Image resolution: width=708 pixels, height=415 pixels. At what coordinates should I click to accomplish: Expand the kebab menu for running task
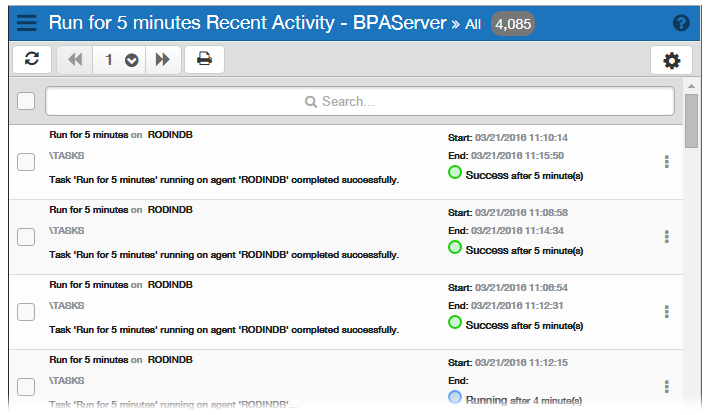pyautogui.click(x=666, y=386)
